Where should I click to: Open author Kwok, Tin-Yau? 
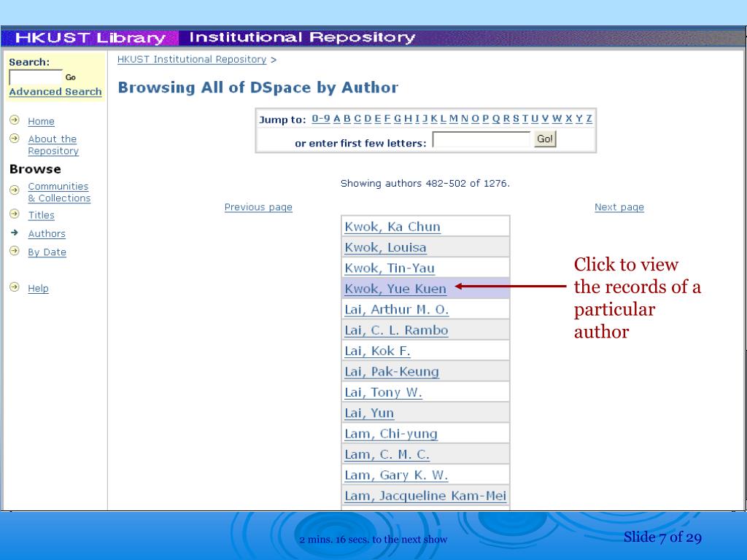tap(390, 268)
